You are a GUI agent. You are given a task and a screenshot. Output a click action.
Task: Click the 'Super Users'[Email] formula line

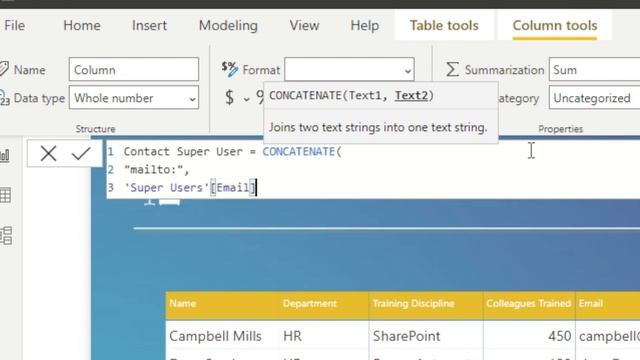190,187
